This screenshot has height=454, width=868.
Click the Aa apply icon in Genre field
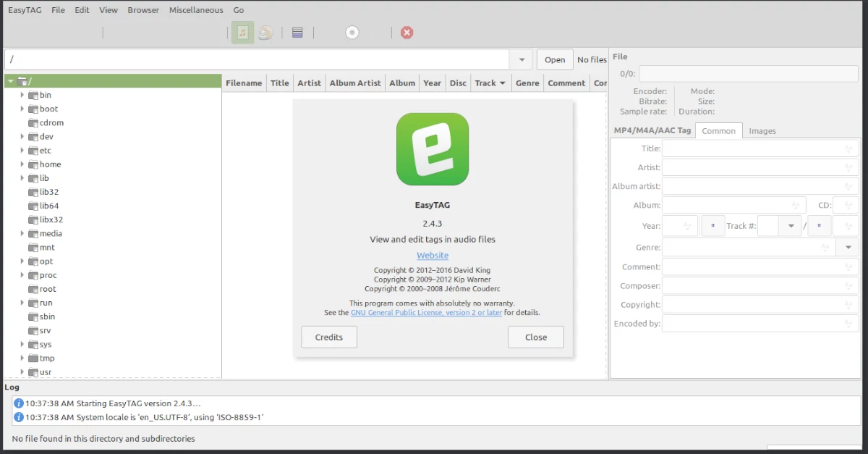click(825, 248)
